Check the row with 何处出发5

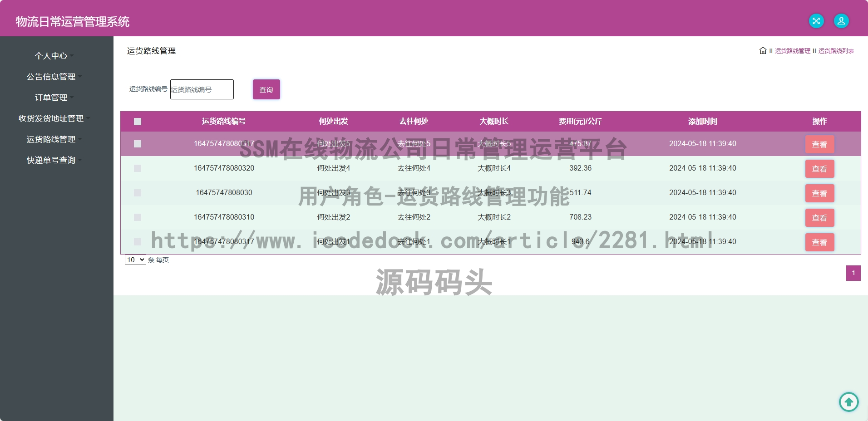coord(138,144)
